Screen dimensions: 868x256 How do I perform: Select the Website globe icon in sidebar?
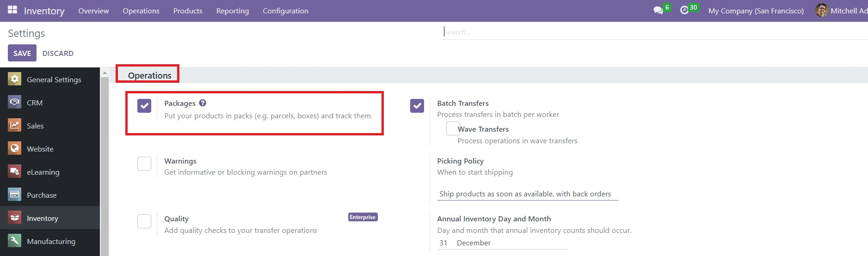[x=15, y=148]
